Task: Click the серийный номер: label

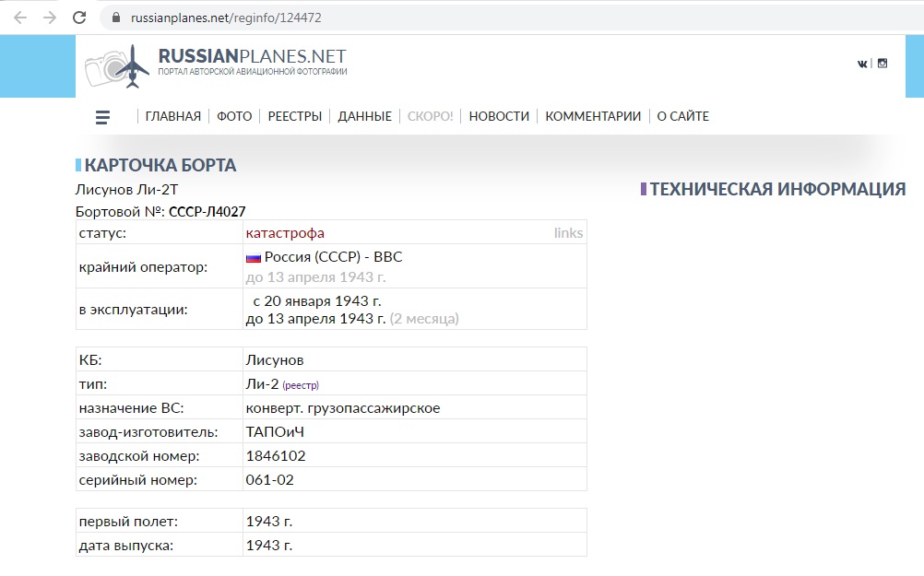Action: coord(138,480)
